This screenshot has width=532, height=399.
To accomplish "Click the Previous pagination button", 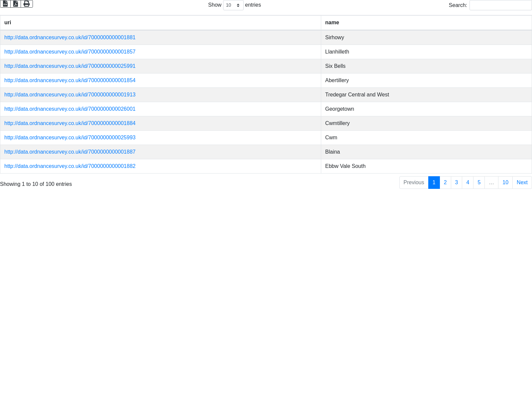I will (x=414, y=183).
